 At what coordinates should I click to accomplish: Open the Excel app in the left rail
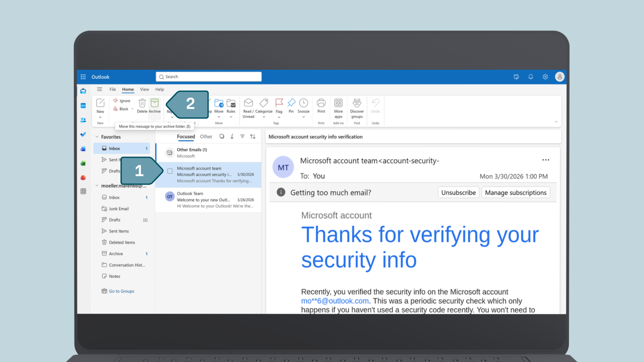point(83,163)
